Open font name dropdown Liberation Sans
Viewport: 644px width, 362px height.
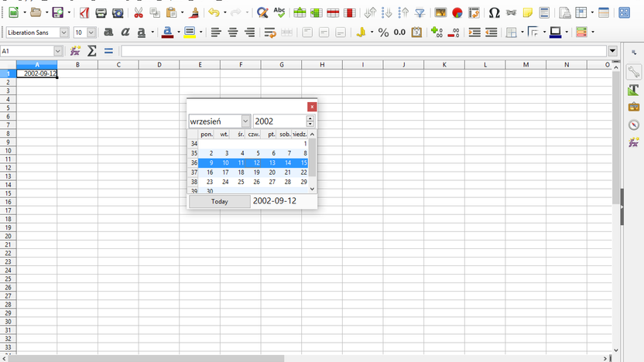pos(63,32)
